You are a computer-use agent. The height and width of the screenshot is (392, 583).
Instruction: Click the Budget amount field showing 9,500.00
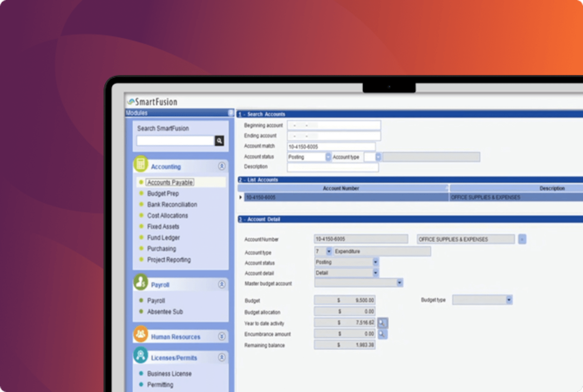[344, 300]
